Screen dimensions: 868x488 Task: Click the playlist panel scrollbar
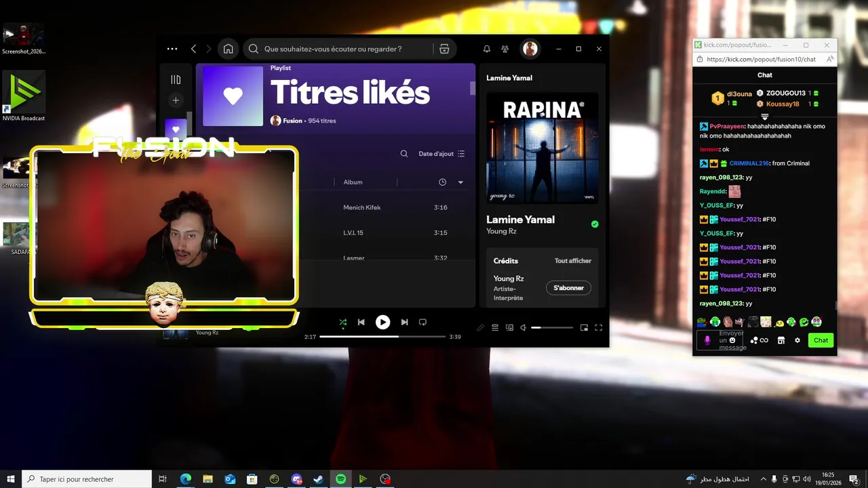tap(473, 89)
